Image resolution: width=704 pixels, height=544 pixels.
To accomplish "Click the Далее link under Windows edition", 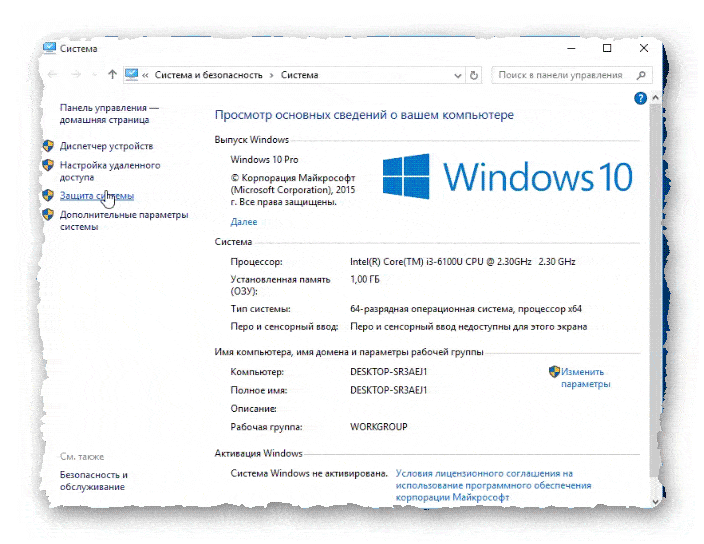I will click(244, 222).
